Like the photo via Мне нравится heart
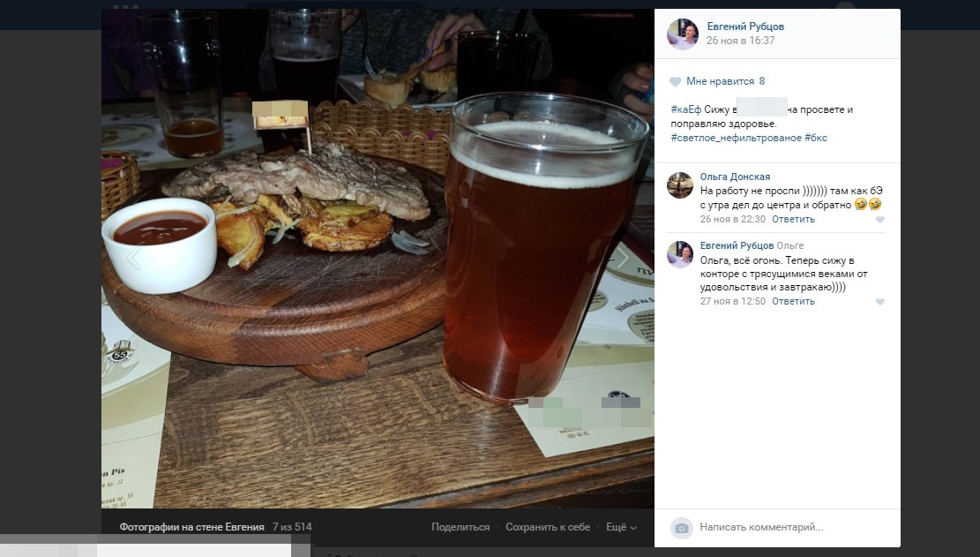The image size is (980, 557). click(x=675, y=81)
